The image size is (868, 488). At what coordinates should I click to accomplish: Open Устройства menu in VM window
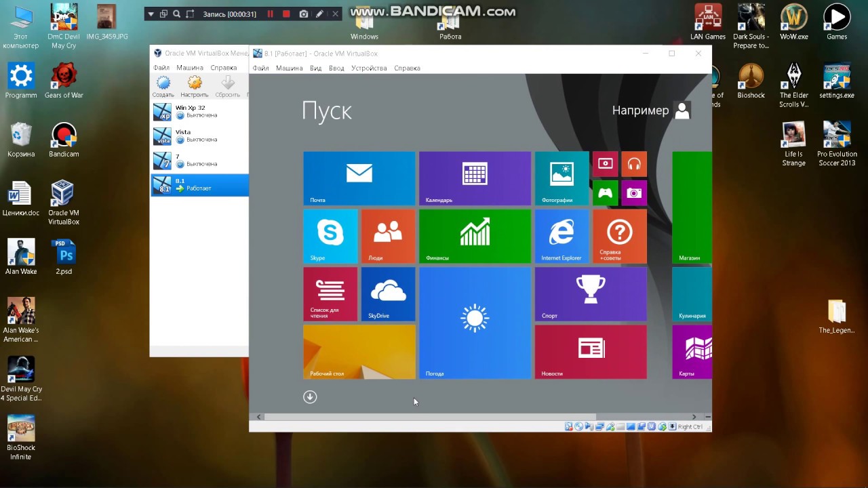tap(369, 68)
